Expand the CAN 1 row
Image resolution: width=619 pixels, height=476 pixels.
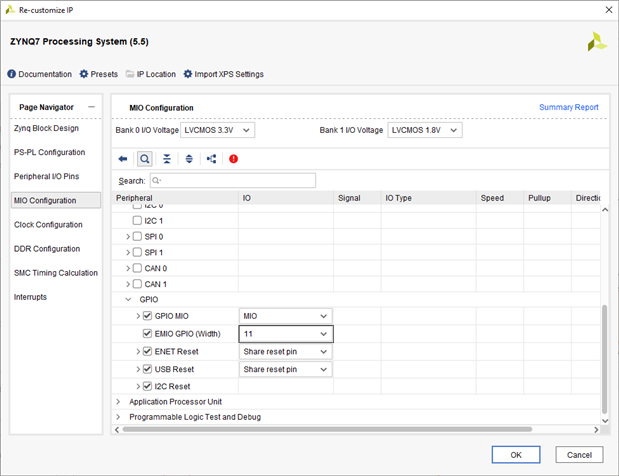(x=128, y=284)
